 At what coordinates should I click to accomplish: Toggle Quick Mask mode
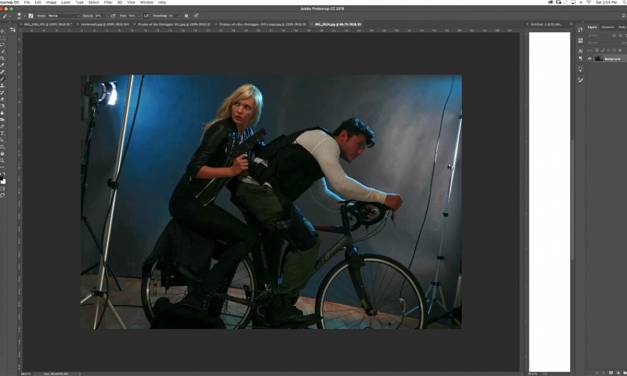pyautogui.click(x=3, y=189)
